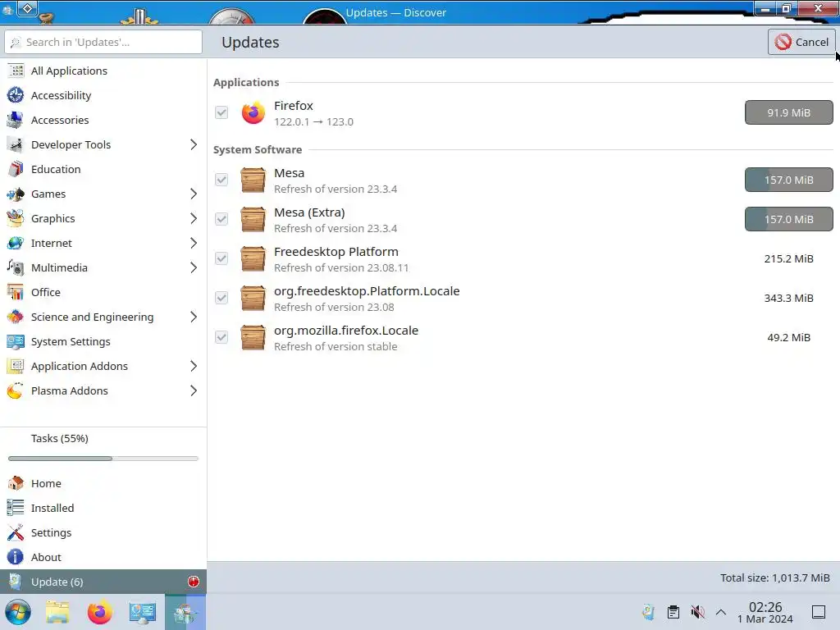
Task: Click the muted volume tray icon
Action: tap(697, 612)
